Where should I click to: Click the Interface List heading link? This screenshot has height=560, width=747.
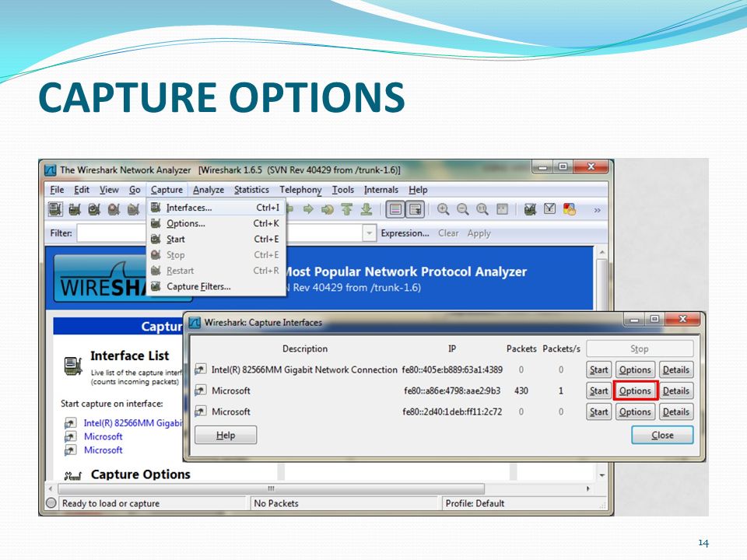(x=130, y=355)
